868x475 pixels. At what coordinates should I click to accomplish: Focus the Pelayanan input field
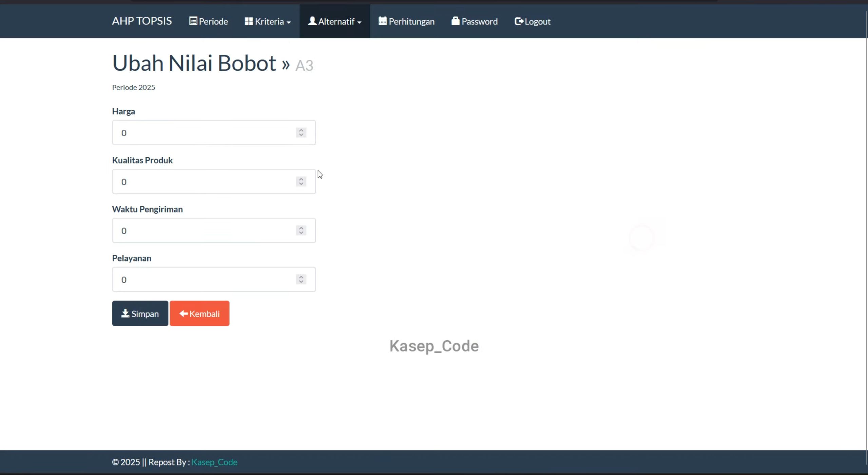click(214, 279)
